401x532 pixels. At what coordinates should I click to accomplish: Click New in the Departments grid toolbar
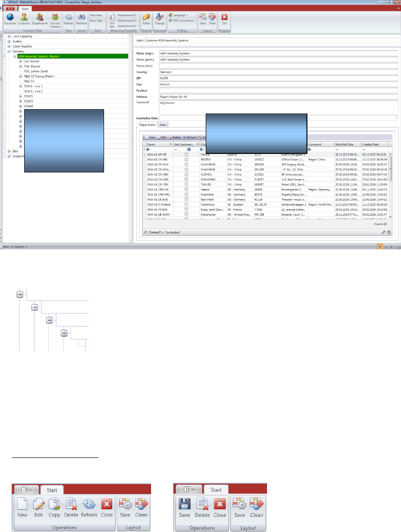(x=150, y=137)
